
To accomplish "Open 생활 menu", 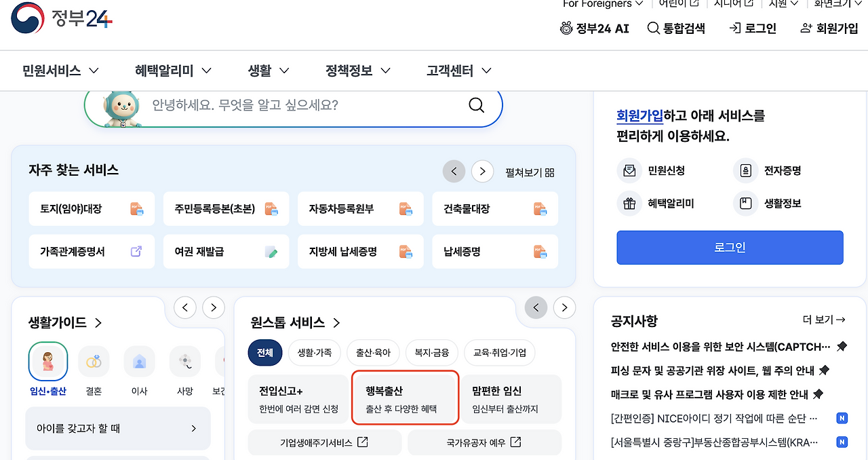I will (x=269, y=71).
